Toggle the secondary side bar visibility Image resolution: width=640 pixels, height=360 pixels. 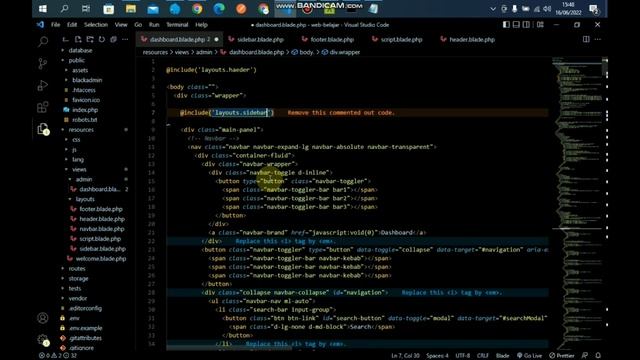527,24
